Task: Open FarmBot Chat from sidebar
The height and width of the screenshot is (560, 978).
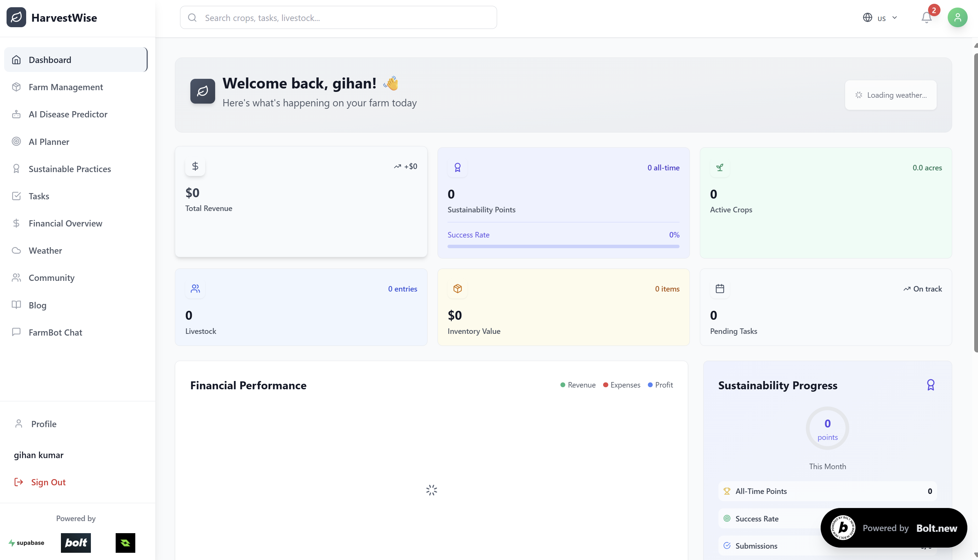Action: click(55, 332)
